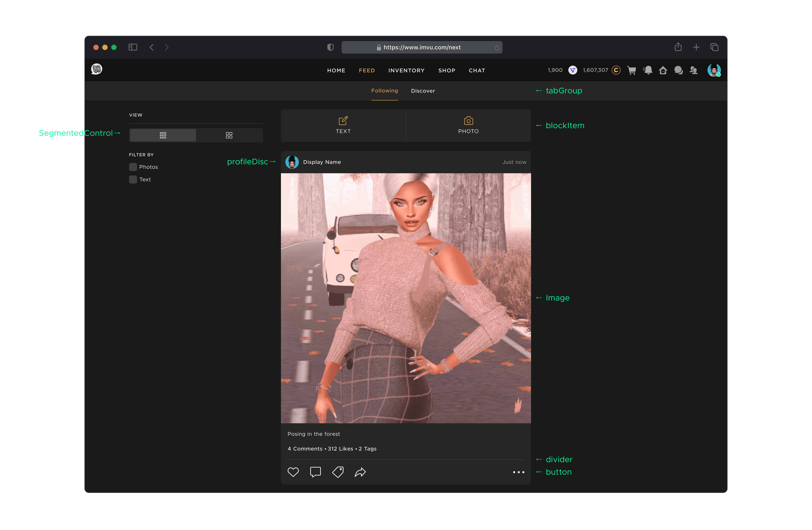The image size is (812, 530).
Task: Create a new TEXT post
Action: coord(343,125)
